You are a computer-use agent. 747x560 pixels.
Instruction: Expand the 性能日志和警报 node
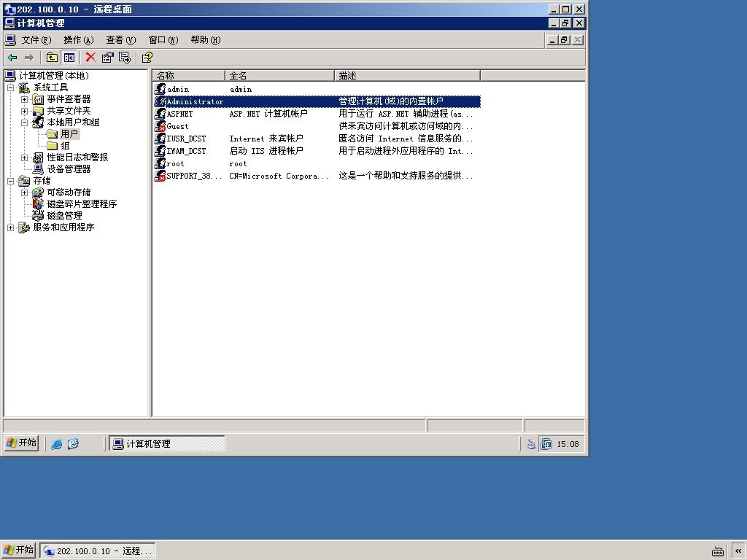pyautogui.click(x=24, y=157)
